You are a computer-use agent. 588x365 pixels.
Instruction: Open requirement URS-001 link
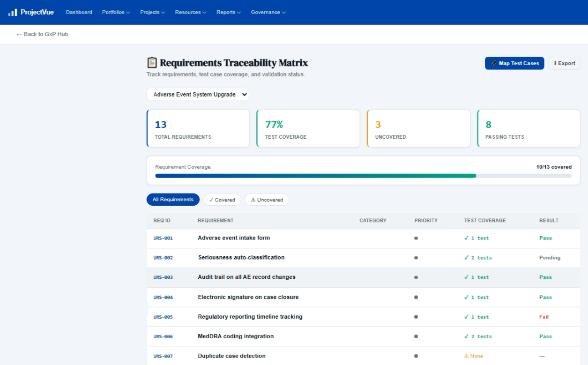tap(163, 238)
